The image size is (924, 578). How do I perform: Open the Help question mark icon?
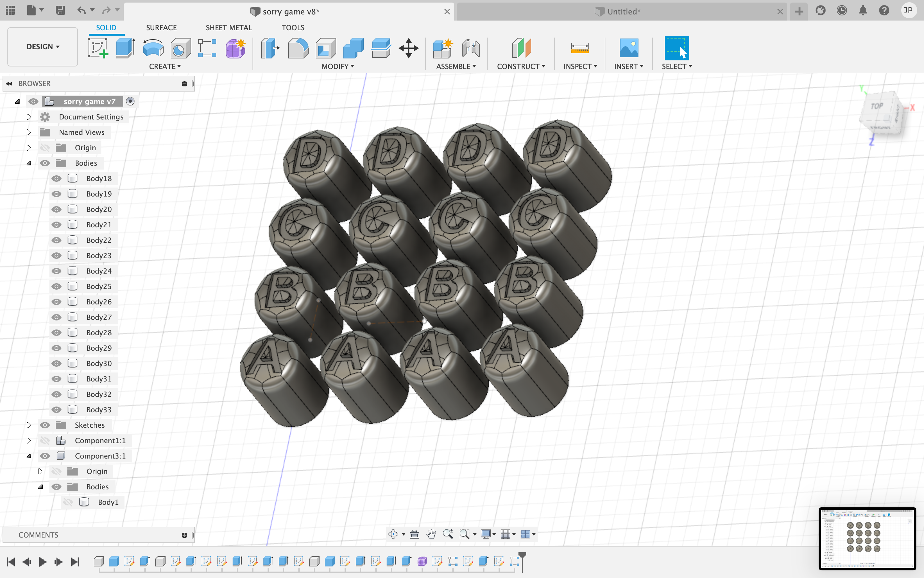[884, 10]
